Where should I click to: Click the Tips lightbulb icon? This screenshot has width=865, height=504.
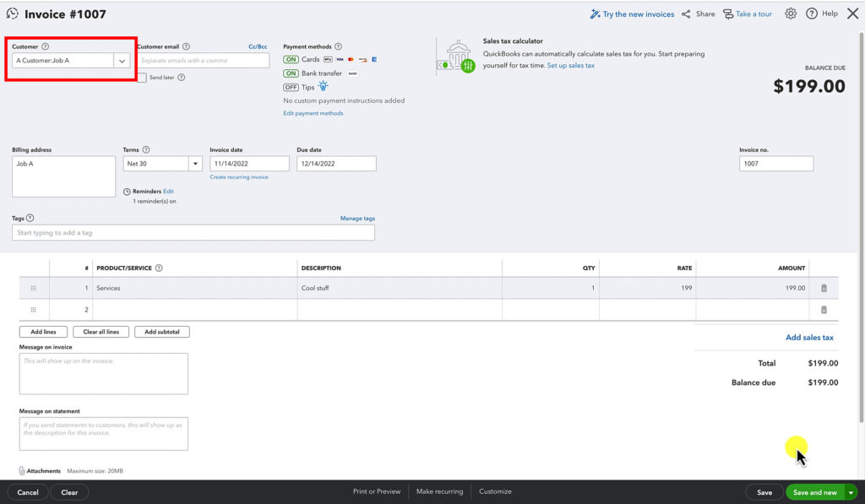click(x=324, y=87)
